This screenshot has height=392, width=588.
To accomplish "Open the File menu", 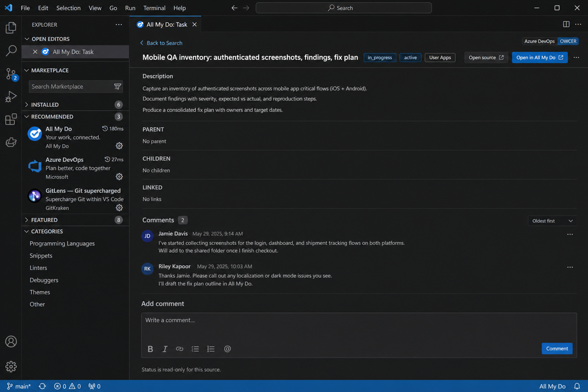I will [x=25, y=8].
